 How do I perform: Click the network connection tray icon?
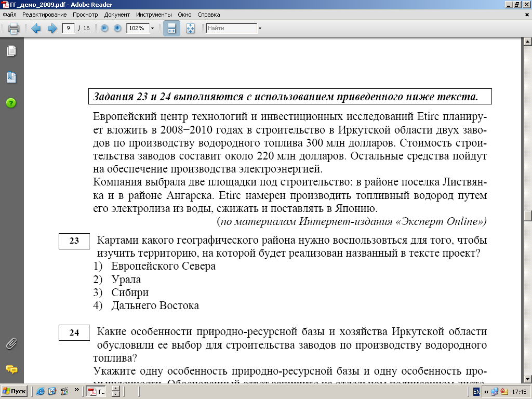[495, 392]
